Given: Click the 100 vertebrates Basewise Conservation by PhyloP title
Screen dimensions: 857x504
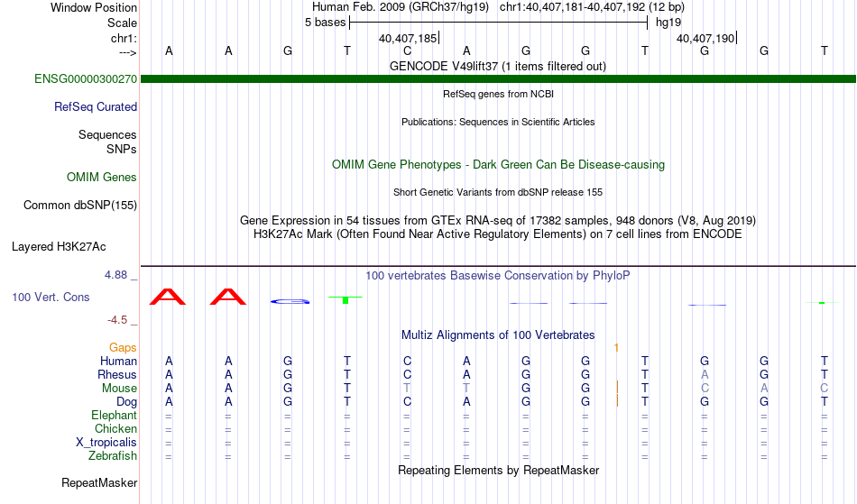Looking at the screenshot, I should pyautogui.click(x=498, y=275).
